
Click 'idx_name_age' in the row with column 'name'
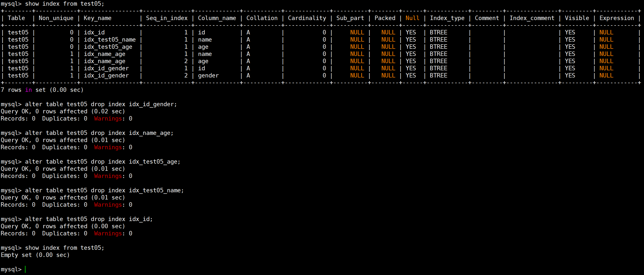[105, 54]
